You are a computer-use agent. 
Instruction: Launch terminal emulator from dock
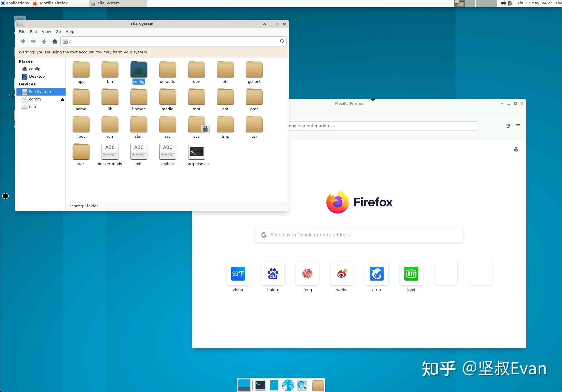pyautogui.click(x=260, y=385)
